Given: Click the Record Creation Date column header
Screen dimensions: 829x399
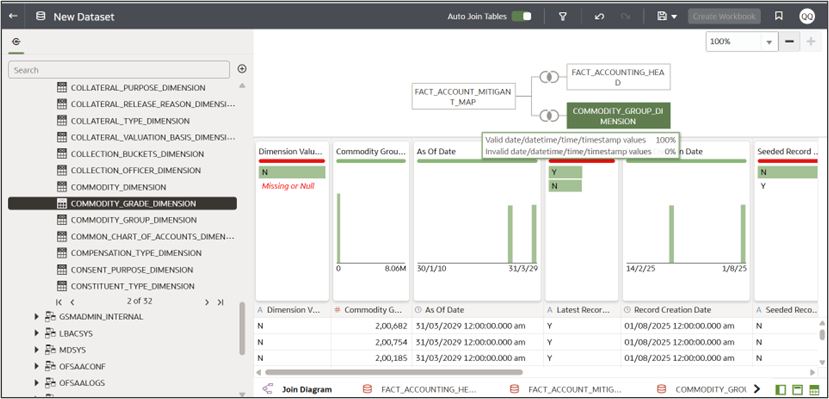Looking at the screenshot, I should pyautogui.click(x=686, y=310).
